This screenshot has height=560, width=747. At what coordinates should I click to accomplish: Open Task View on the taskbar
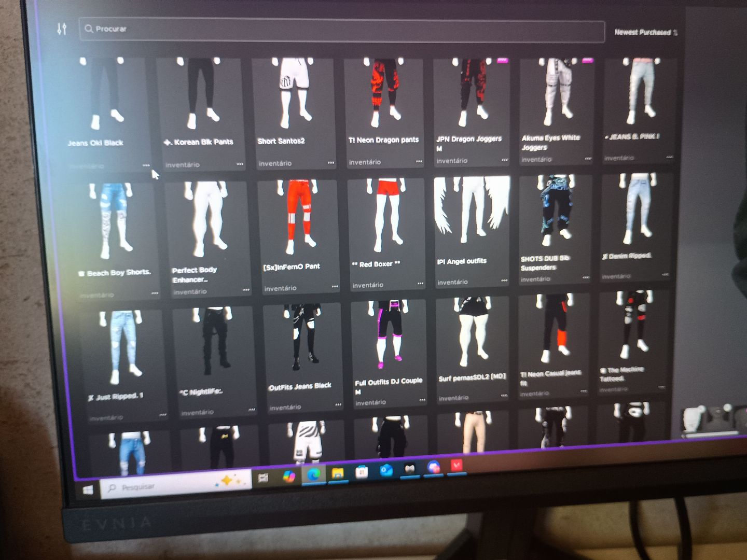coord(263,478)
